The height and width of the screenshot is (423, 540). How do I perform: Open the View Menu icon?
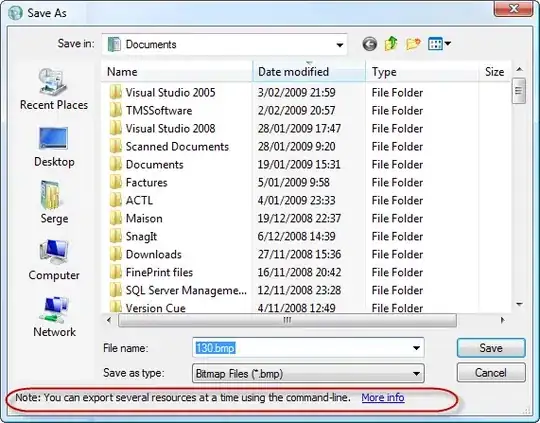point(435,44)
